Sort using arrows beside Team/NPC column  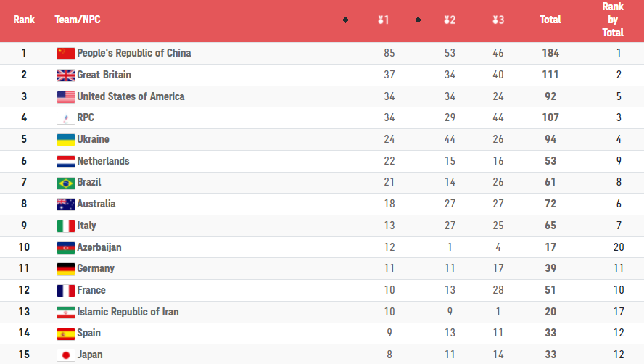345,20
